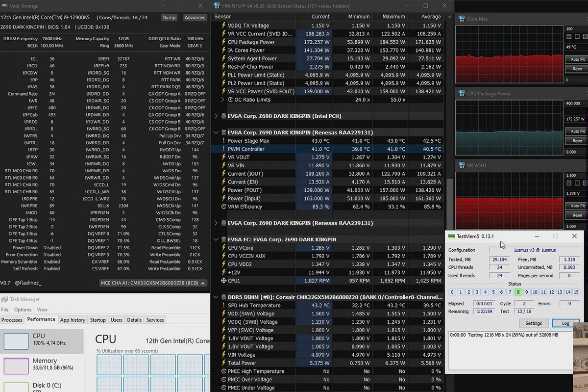Toggle first checkbox in VR VOUT graph

(x=569, y=183)
